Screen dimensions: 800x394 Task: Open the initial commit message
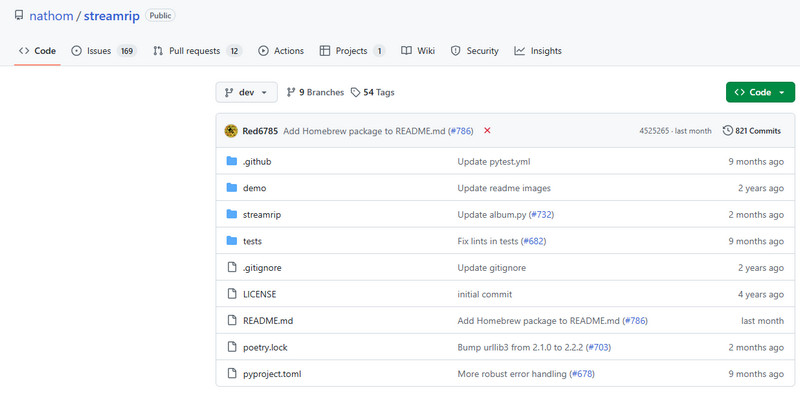point(485,294)
